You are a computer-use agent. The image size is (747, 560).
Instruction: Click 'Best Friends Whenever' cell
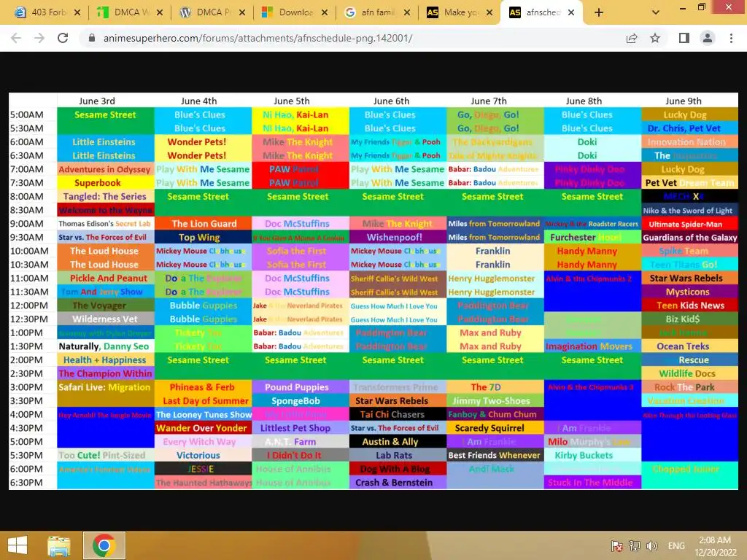(x=495, y=455)
